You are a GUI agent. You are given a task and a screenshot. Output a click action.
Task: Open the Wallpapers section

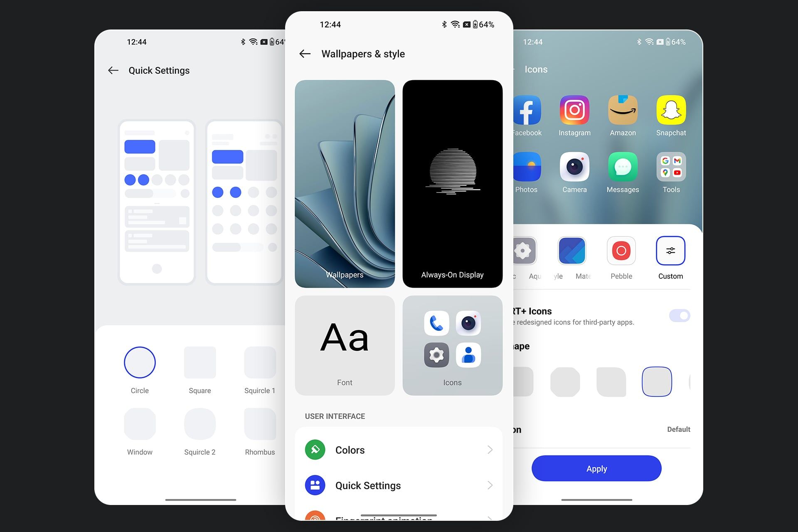345,183
